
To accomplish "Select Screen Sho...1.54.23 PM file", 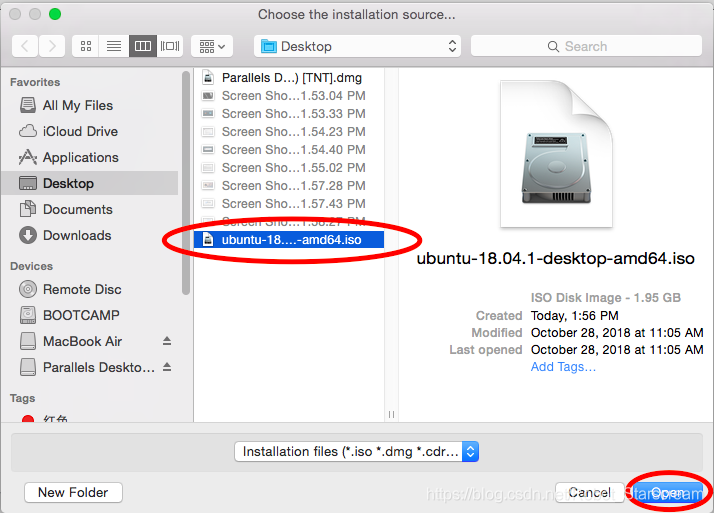I will pyautogui.click(x=289, y=132).
